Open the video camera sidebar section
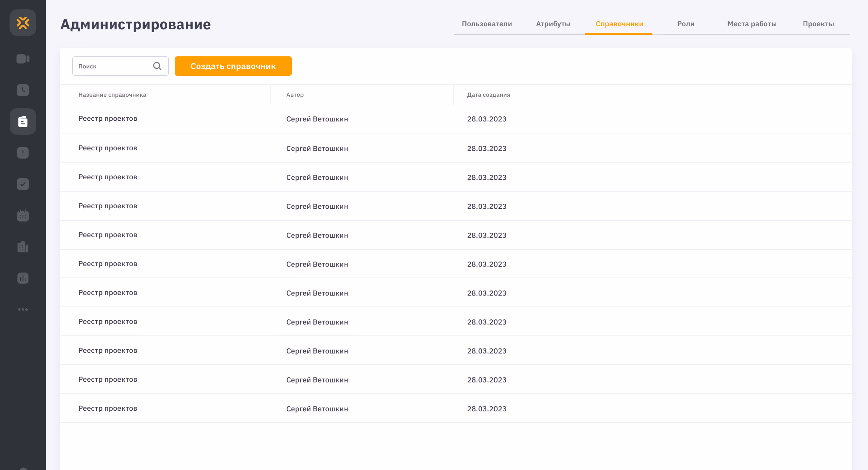The width and height of the screenshot is (868, 470). pos(23,59)
